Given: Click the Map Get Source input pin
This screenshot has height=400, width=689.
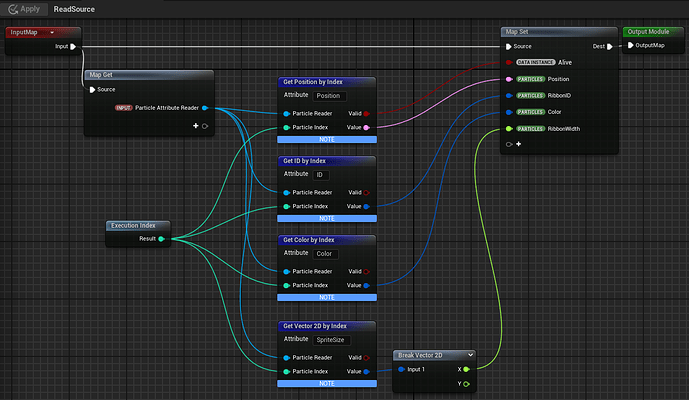Looking at the screenshot, I should (x=92, y=90).
